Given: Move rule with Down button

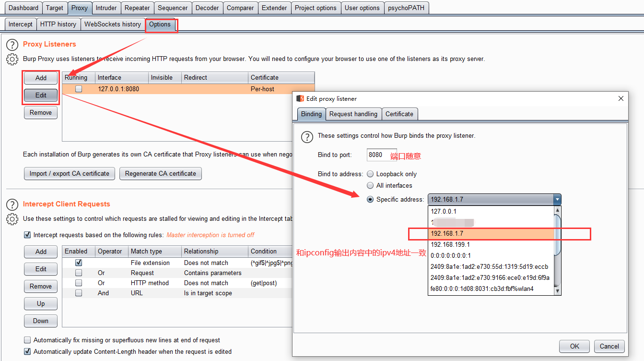Looking at the screenshot, I should (x=41, y=321).
